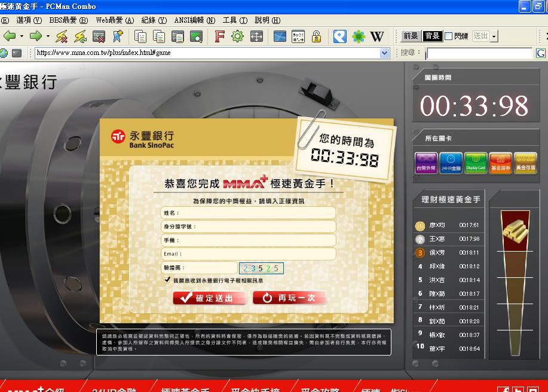This screenshot has width=548, height=392.
Task: Click the 搜尋 search input box
Action: [479, 53]
